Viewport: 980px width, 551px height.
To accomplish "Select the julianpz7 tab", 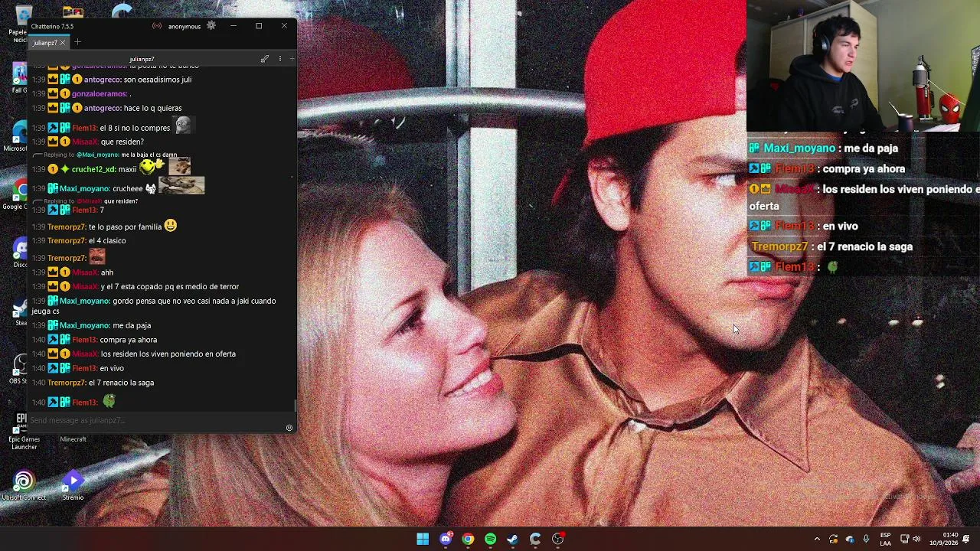I will click(x=45, y=43).
